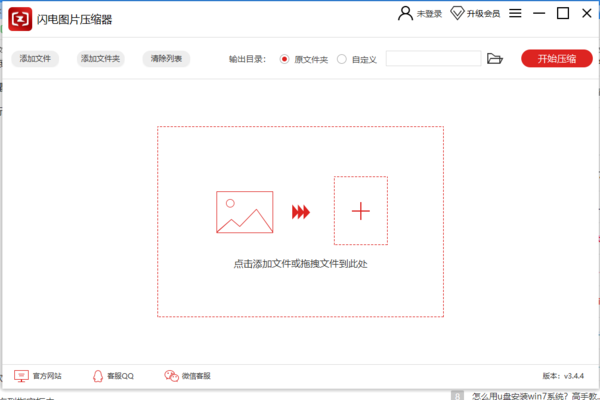Click the 闪电图片压缩器 app logo
The height and width of the screenshot is (400, 600).
point(20,20)
